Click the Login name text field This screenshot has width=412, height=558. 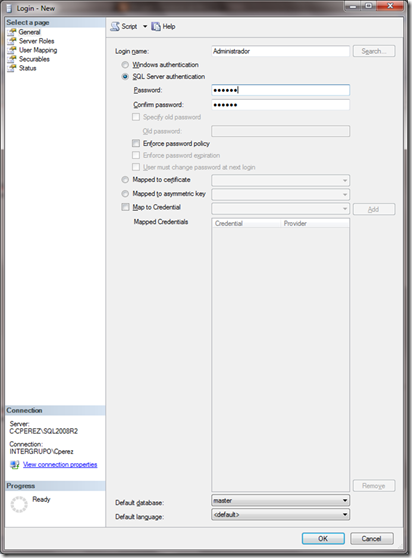point(280,51)
